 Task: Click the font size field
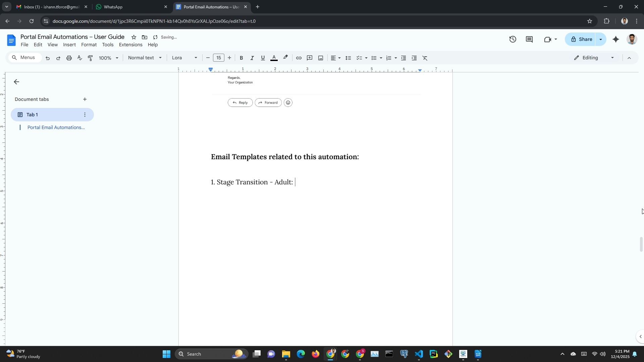[218, 58]
